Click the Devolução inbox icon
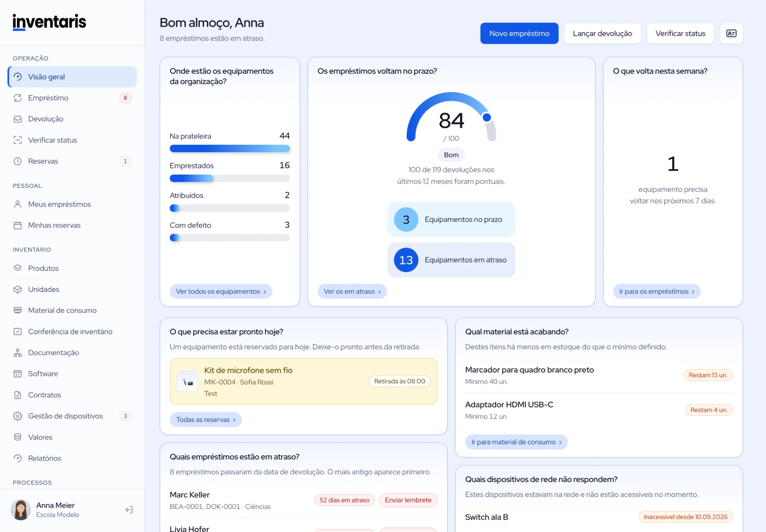The height and width of the screenshot is (532, 766). [18, 119]
